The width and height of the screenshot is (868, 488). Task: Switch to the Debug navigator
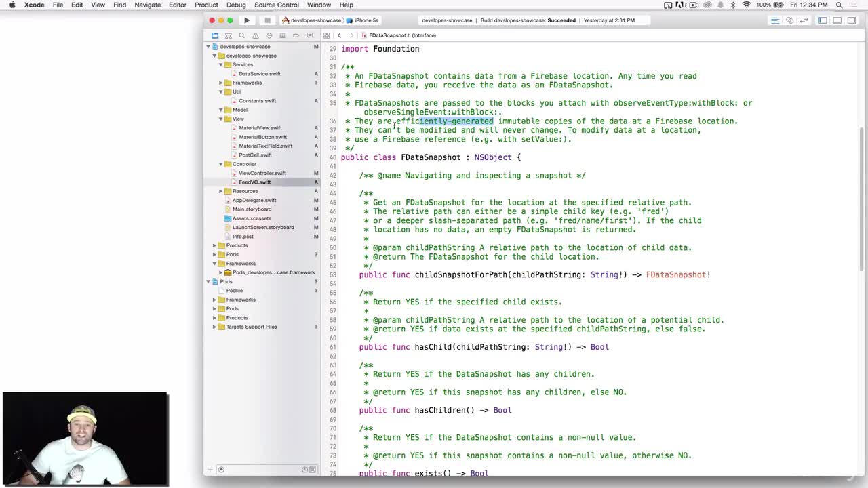[x=283, y=35]
